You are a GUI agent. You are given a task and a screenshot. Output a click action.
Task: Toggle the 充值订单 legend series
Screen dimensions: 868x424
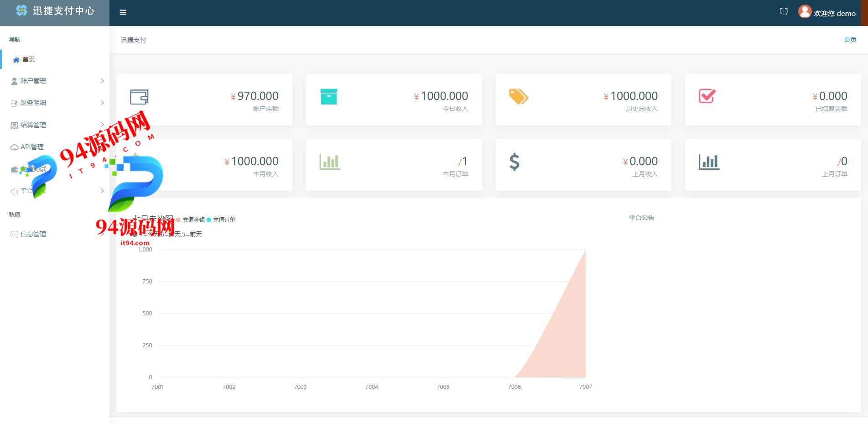tap(224, 220)
